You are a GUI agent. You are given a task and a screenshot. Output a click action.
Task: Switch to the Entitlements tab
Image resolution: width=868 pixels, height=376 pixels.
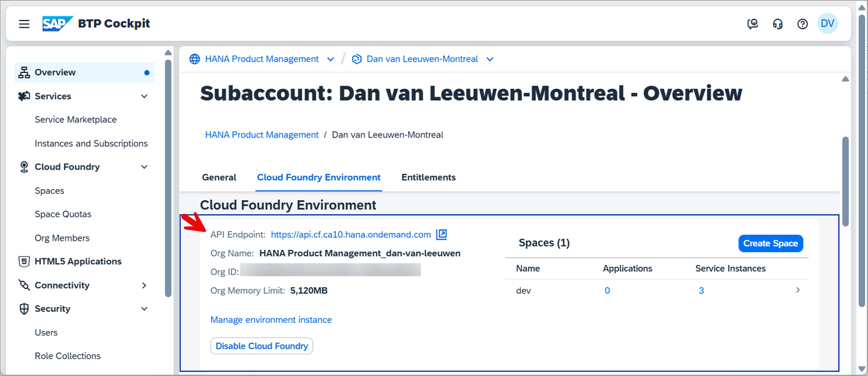(x=429, y=177)
